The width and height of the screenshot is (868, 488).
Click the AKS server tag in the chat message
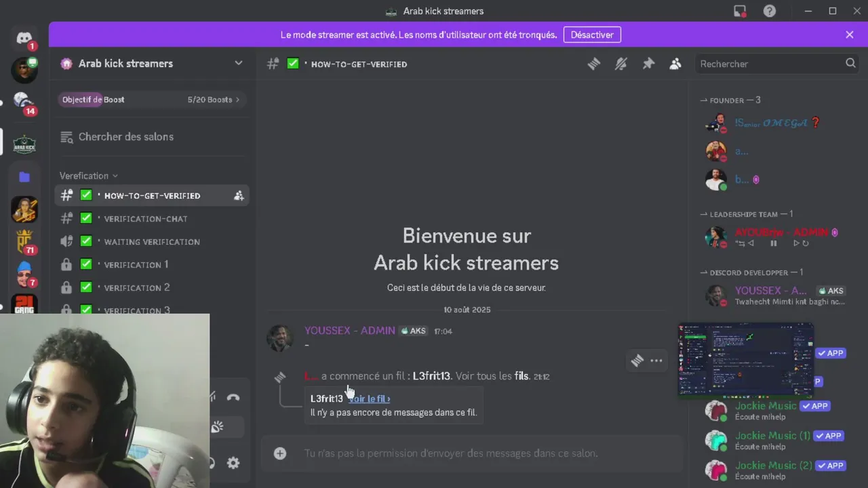(x=413, y=331)
